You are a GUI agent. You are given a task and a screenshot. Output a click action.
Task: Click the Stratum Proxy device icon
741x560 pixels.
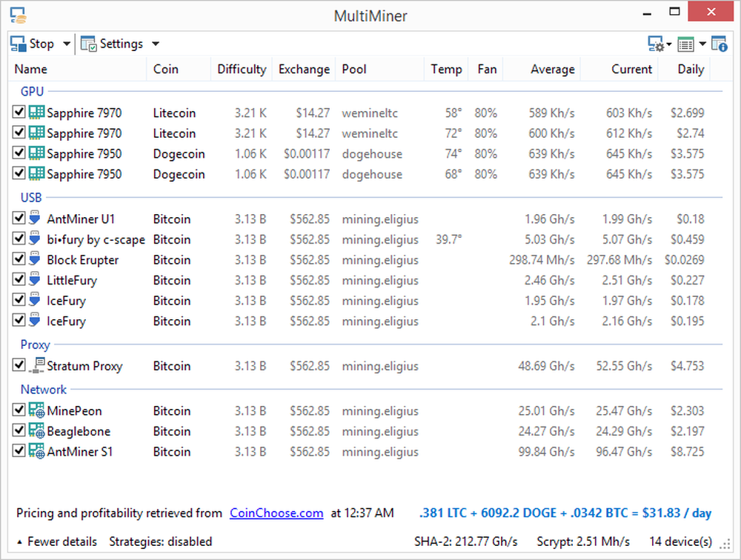[37, 366]
